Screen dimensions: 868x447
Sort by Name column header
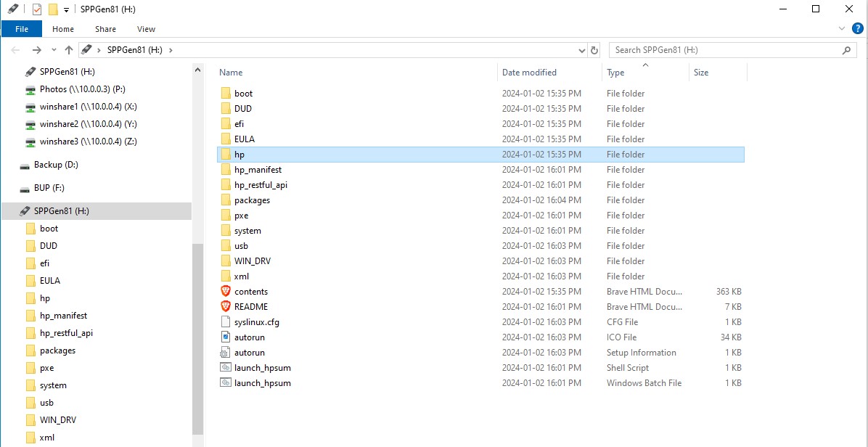(230, 73)
